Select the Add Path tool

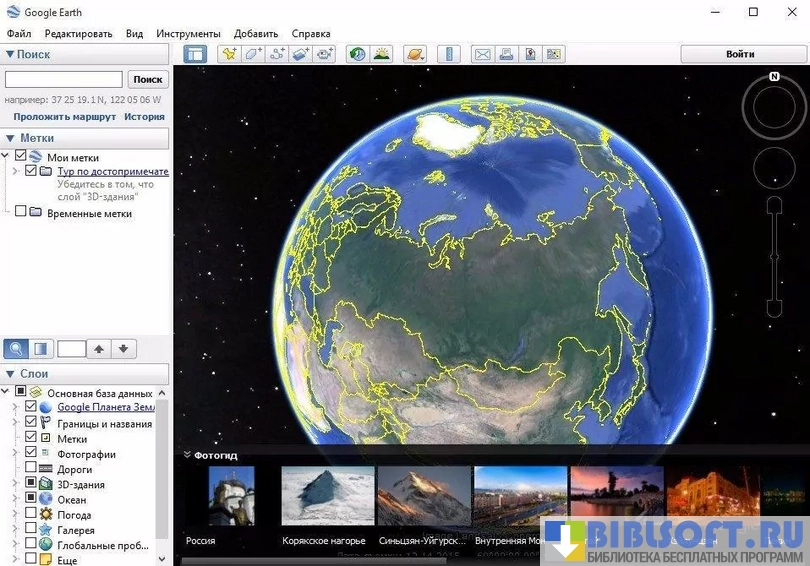point(278,54)
